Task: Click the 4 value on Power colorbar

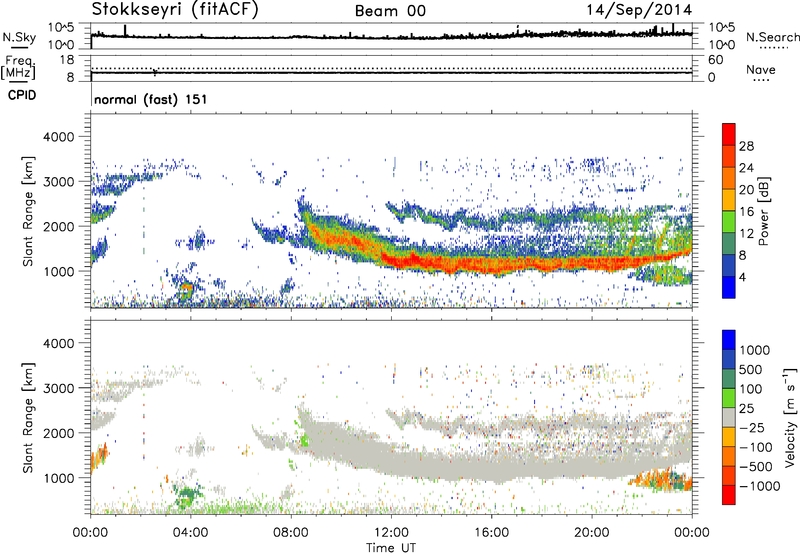Action: [743, 278]
